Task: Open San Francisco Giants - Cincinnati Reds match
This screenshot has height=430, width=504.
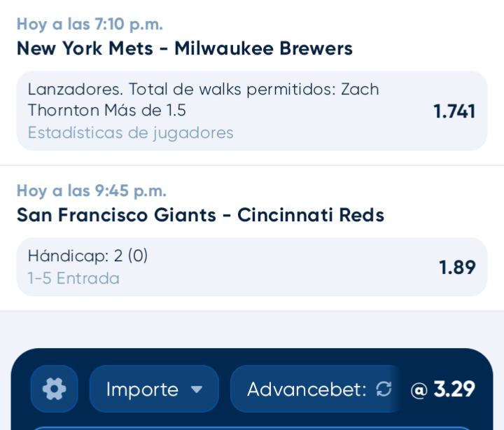Action: pyautogui.click(x=200, y=215)
